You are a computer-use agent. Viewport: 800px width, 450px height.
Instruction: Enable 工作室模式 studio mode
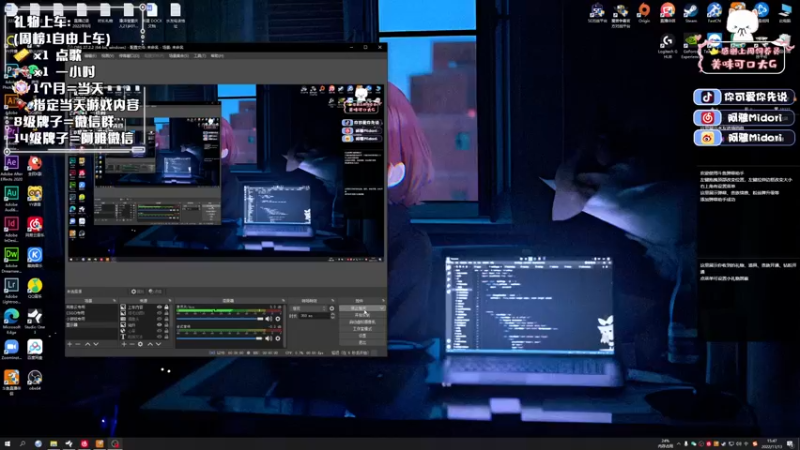(362, 329)
